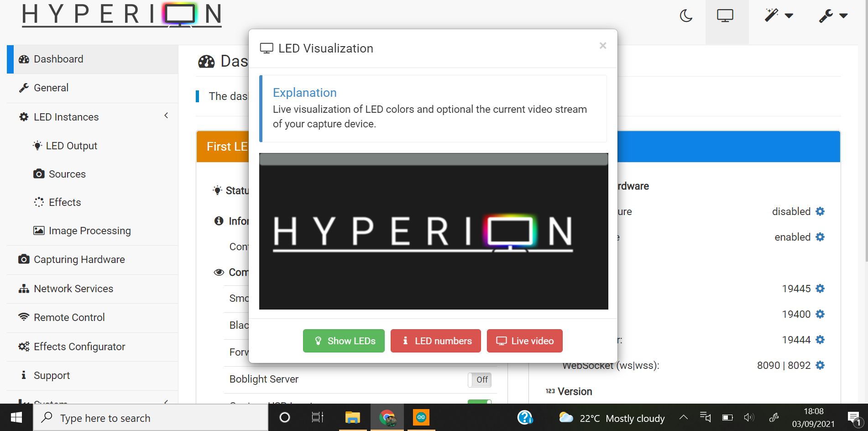
Task: Open the Sources menu item
Action: pyautogui.click(x=67, y=174)
